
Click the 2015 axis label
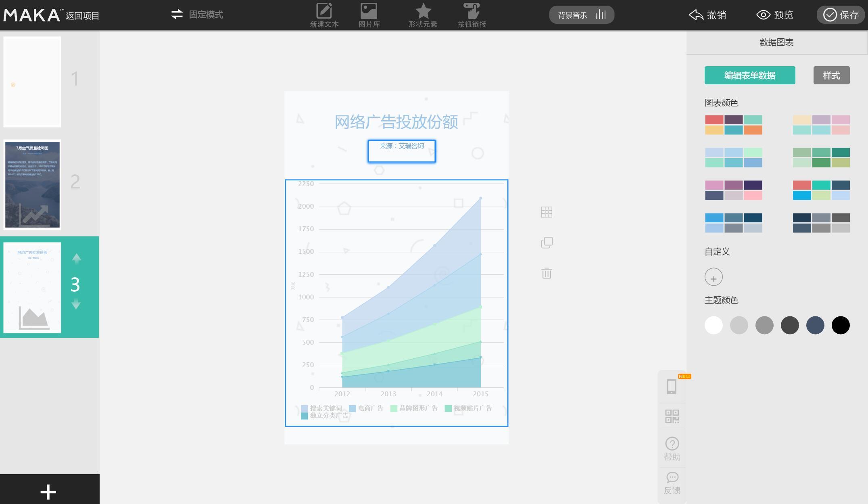point(480,394)
